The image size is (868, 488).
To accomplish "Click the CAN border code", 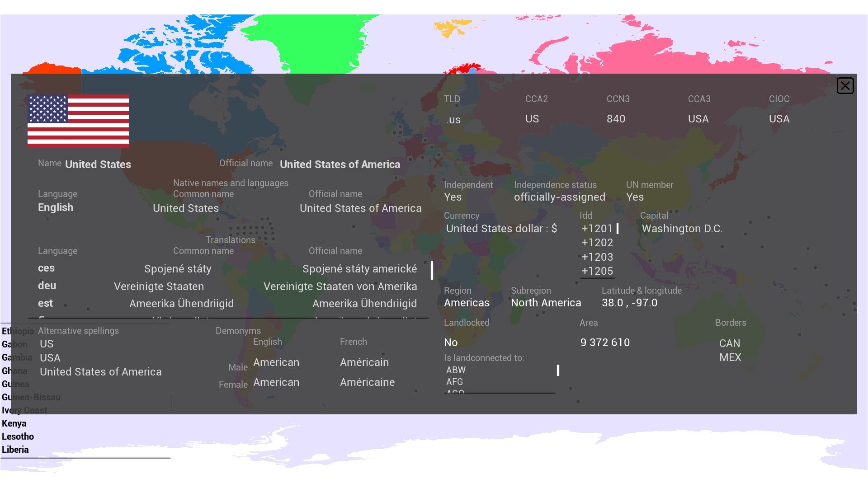I will click(x=730, y=343).
